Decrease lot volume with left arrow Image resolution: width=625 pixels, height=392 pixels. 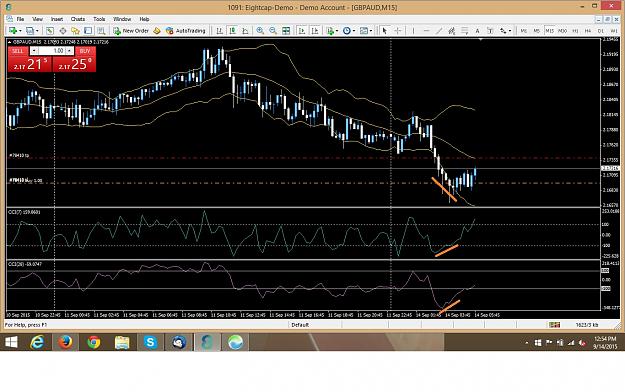(34, 51)
